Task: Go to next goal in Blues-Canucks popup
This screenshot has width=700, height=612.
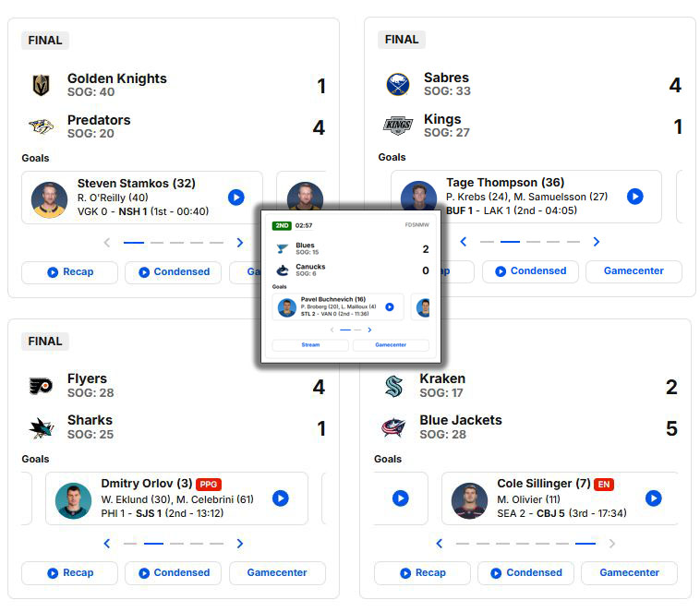Action: (x=369, y=330)
